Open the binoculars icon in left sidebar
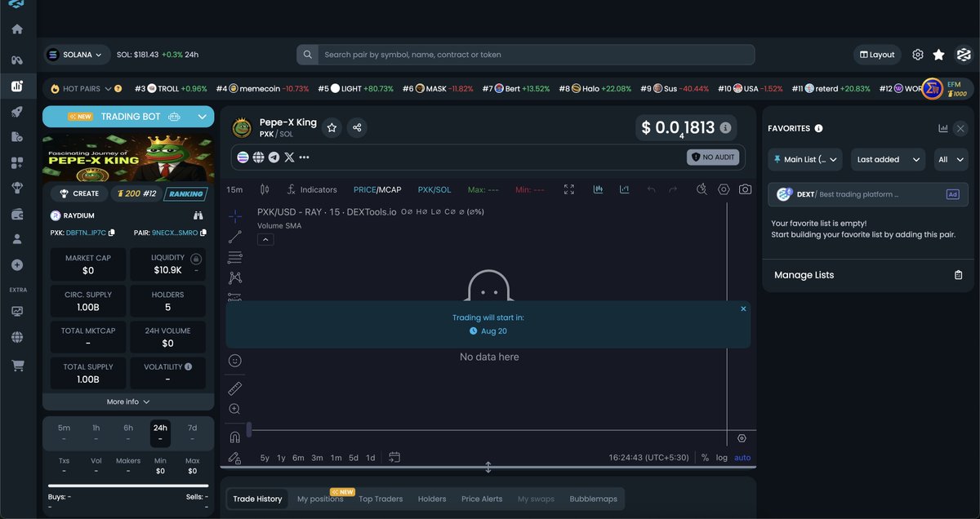This screenshot has height=519, width=980. 17,60
